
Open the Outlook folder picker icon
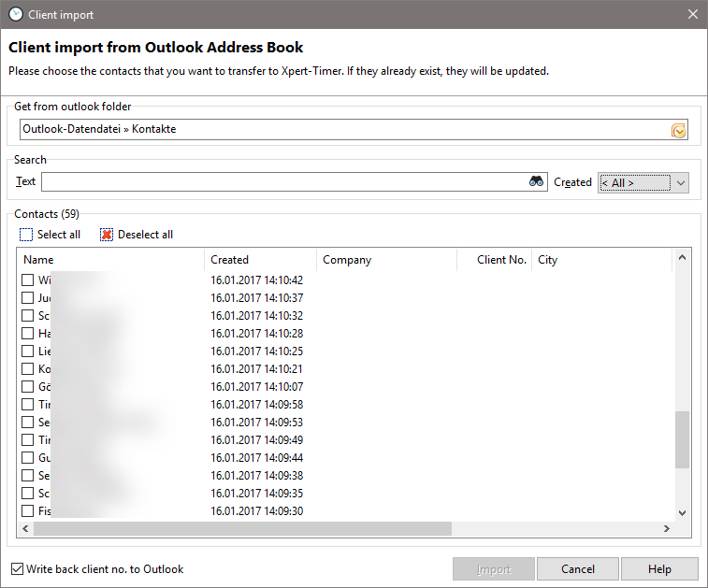pyautogui.click(x=679, y=130)
